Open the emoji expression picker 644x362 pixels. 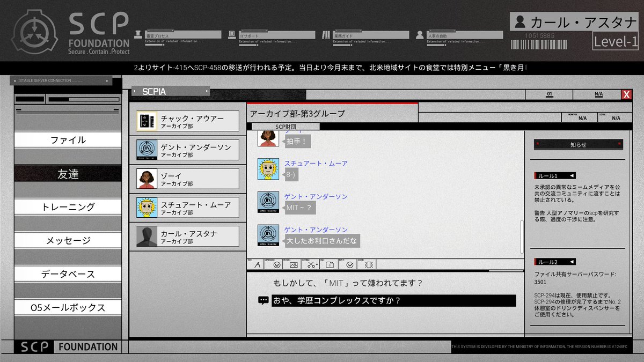[x=277, y=264]
